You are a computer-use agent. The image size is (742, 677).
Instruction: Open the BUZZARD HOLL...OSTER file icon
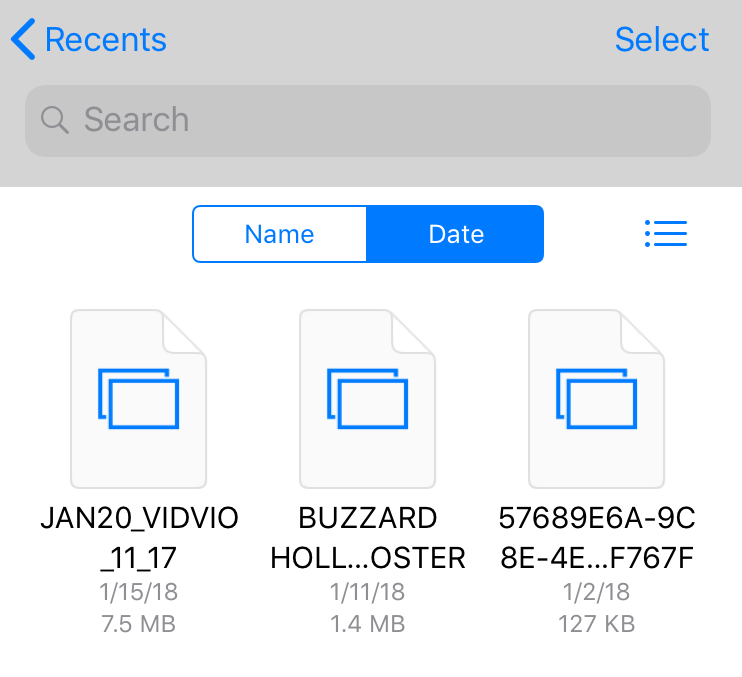pos(368,398)
